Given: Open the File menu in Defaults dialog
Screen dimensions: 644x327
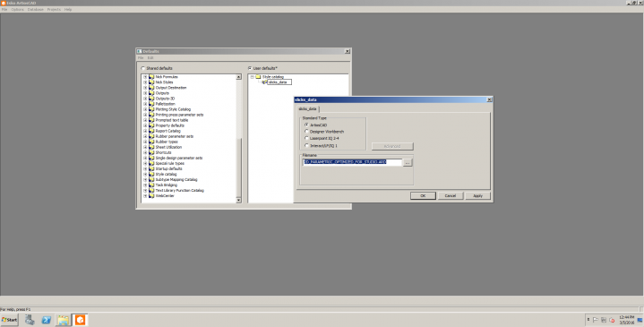Looking at the screenshot, I should click(141, 58).
